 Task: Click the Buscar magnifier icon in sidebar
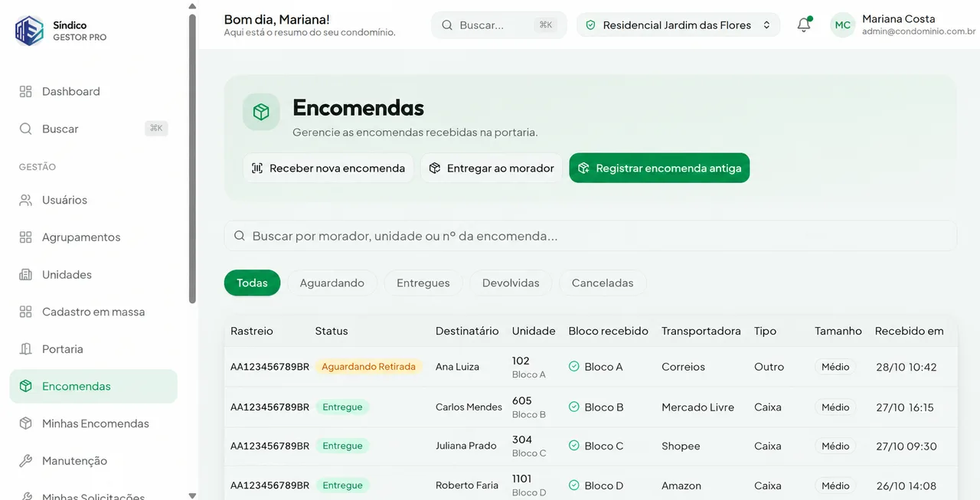(x=26, y=129)
